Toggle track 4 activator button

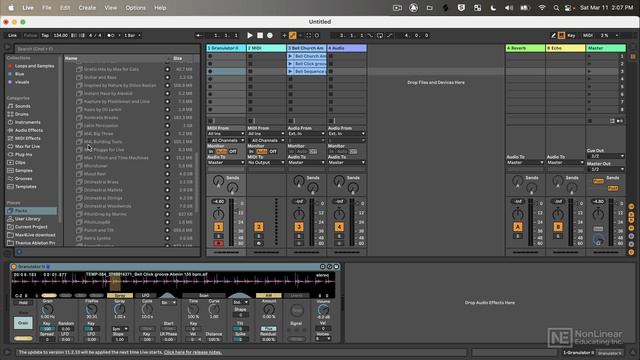[x=339, y=227]
